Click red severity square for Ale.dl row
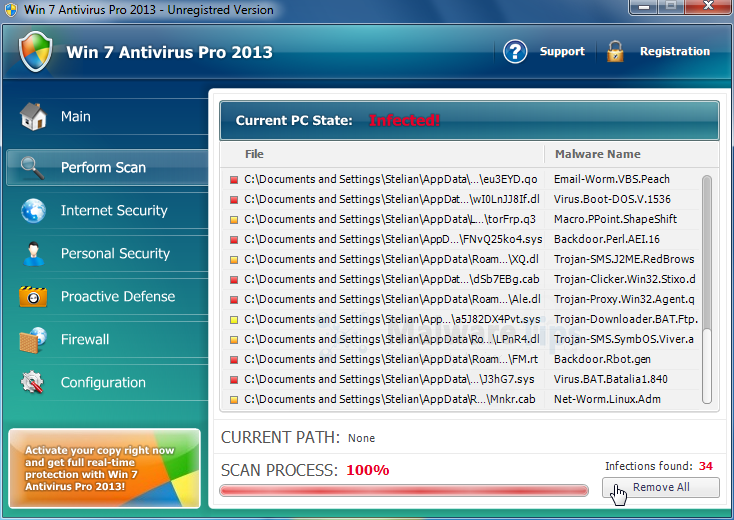The image size is (734, 520). [234, 300]
